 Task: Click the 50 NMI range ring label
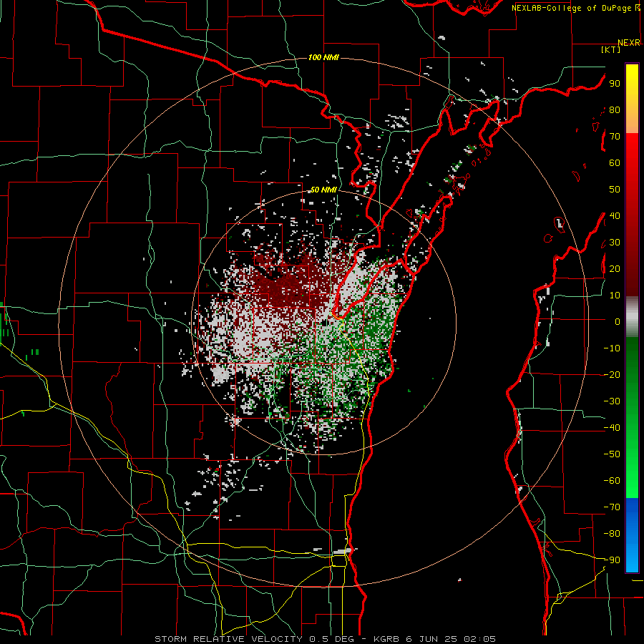323,190
